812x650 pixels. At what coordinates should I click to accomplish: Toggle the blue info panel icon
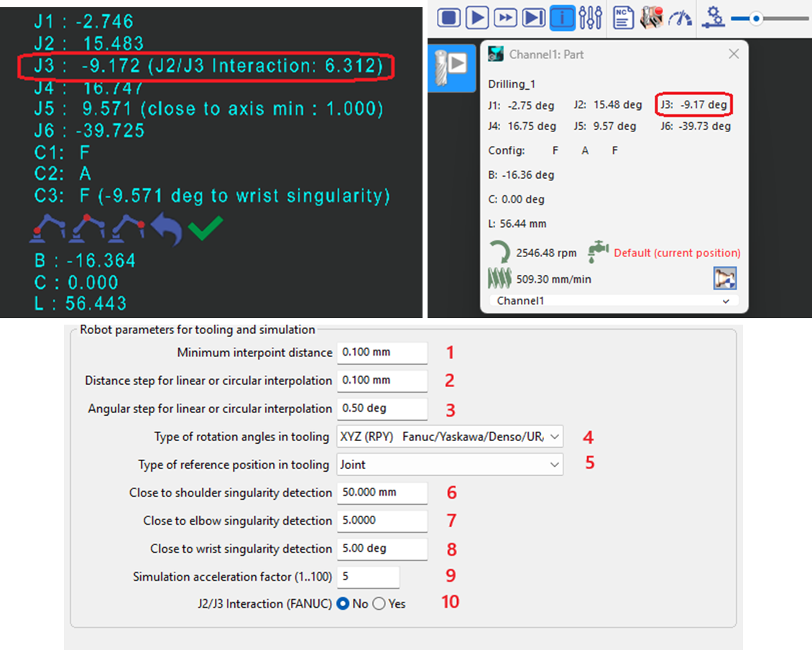[x=562, y=17]
